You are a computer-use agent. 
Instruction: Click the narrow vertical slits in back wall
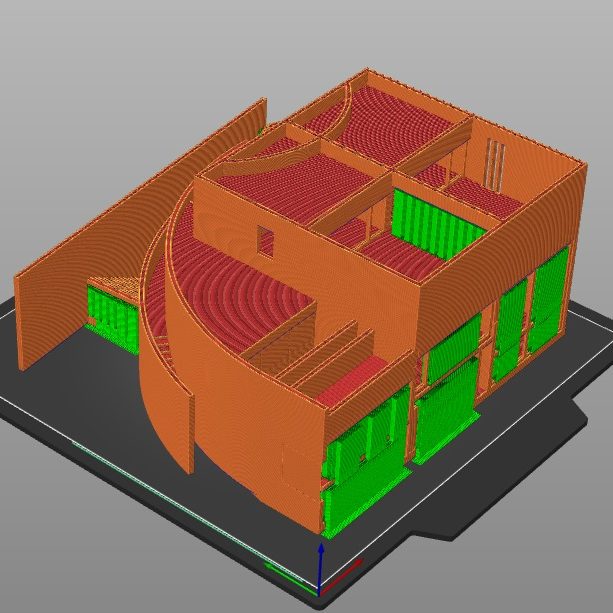494,162
